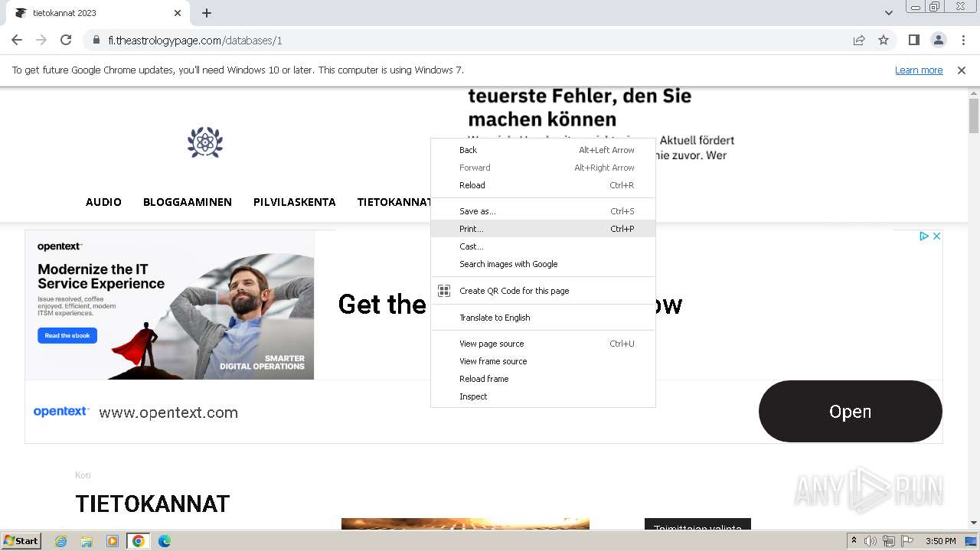This screenshot has width=980, height=551.
Task: Select Inspect in context menu
Action: click(x=543, y=396)
